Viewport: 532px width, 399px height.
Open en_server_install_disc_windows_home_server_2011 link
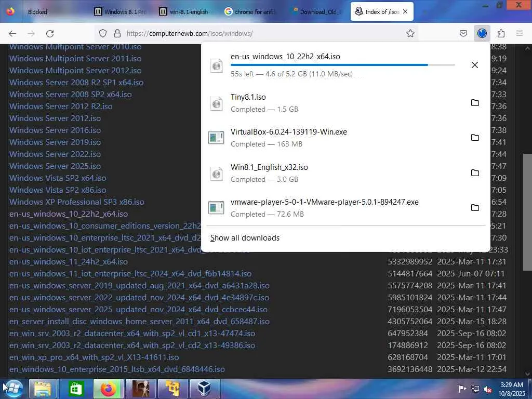pyautogui.click(x=139, y=321)
